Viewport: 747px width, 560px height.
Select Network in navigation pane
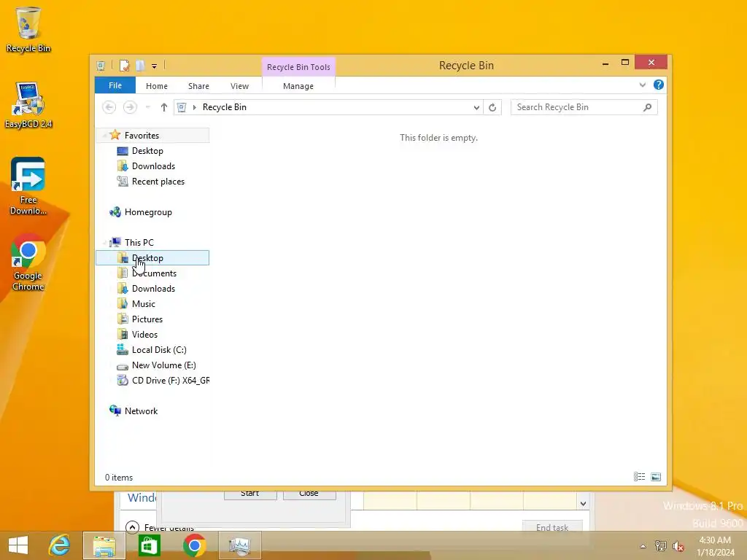(141, 411)
